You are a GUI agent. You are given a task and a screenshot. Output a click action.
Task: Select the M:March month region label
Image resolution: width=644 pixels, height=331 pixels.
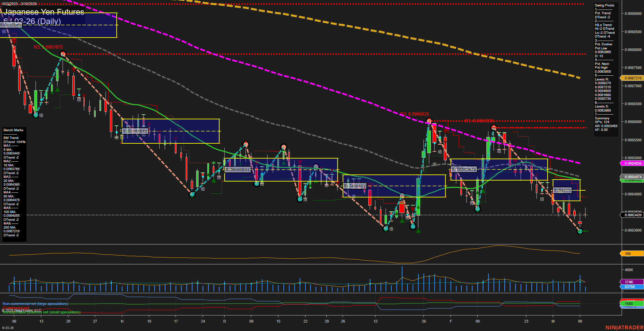562,190
